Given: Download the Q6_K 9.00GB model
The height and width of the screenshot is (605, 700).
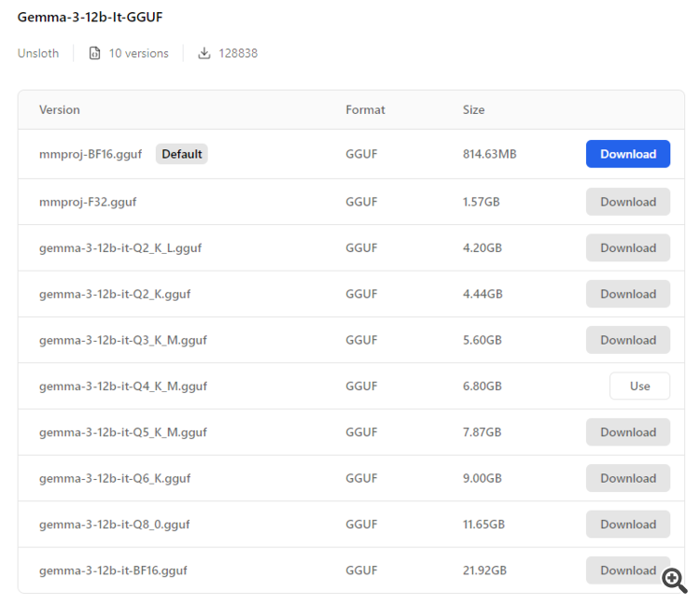Looking at the screenshot, I should [x=627, y=478].
